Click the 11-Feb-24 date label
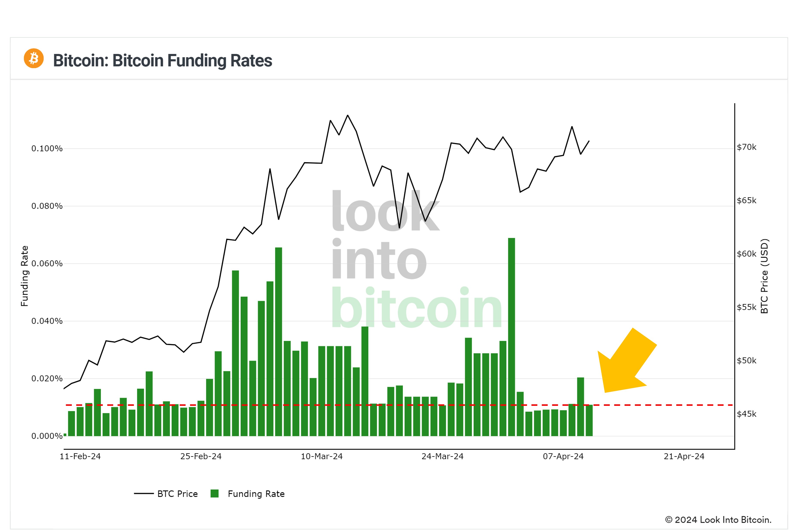This screenshot has height=532, width=798. click(x=80, y=456)
